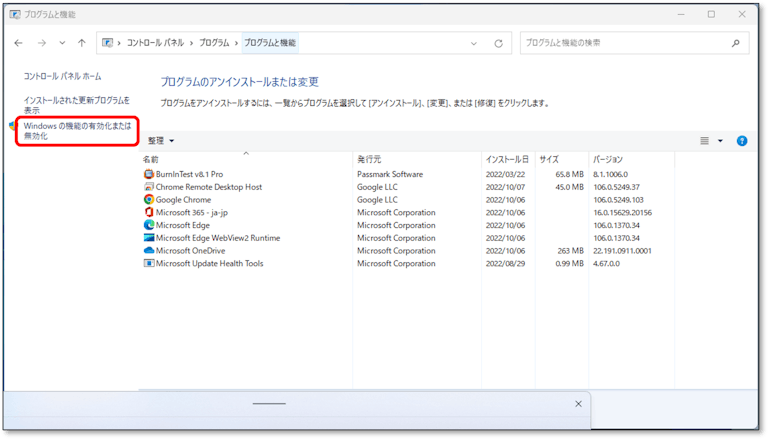Select Microsoft Edge program name
The width and height of the screenshot is (768, 439).
[x=183, y=225]
